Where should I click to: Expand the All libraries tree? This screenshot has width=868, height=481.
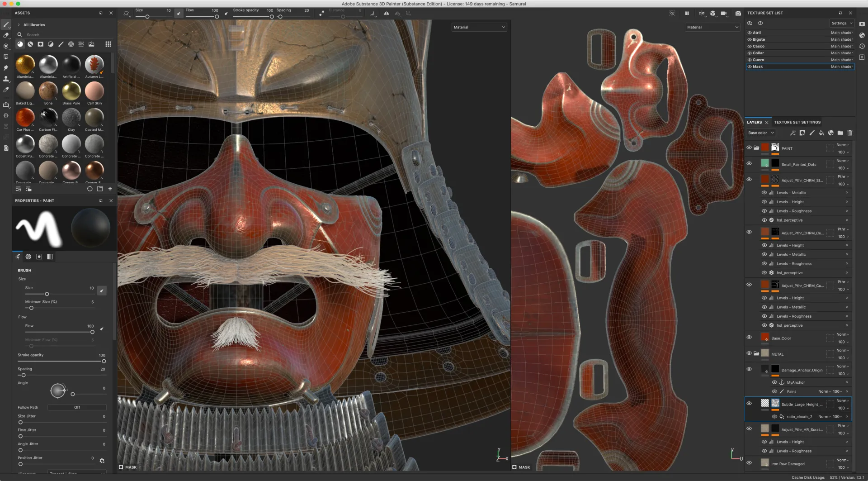(x=19, y=25)
